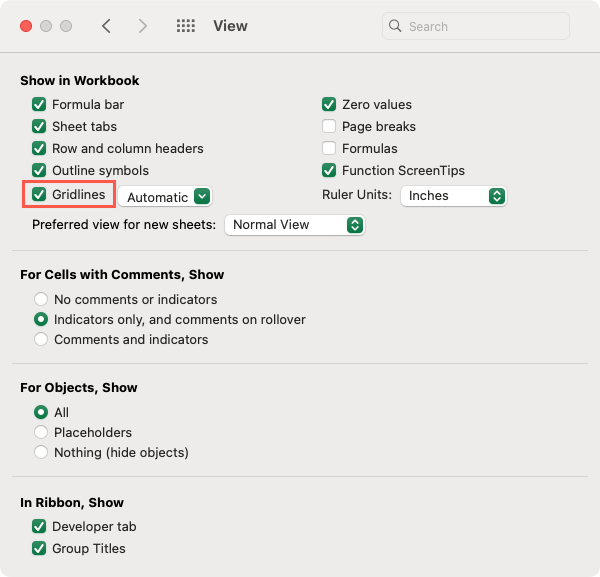This screenshot has width=600, height=577.
Task: Toggle Function ScreenTips checkbox
Action: pyautogui.click(x=329, y=170)
